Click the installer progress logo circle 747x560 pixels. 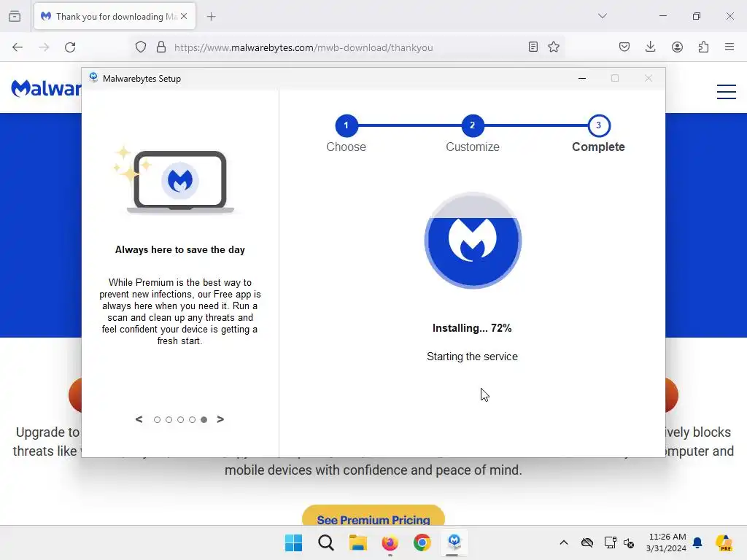point(473,241)
